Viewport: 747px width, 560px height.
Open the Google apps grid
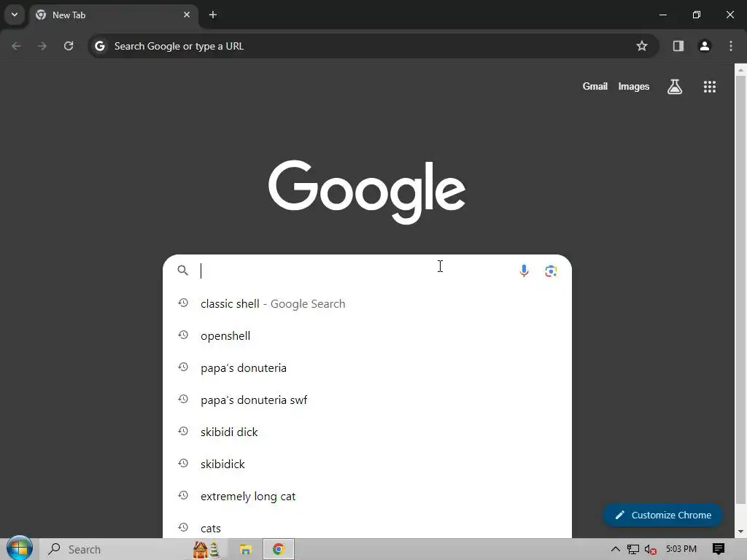[710, 86]
